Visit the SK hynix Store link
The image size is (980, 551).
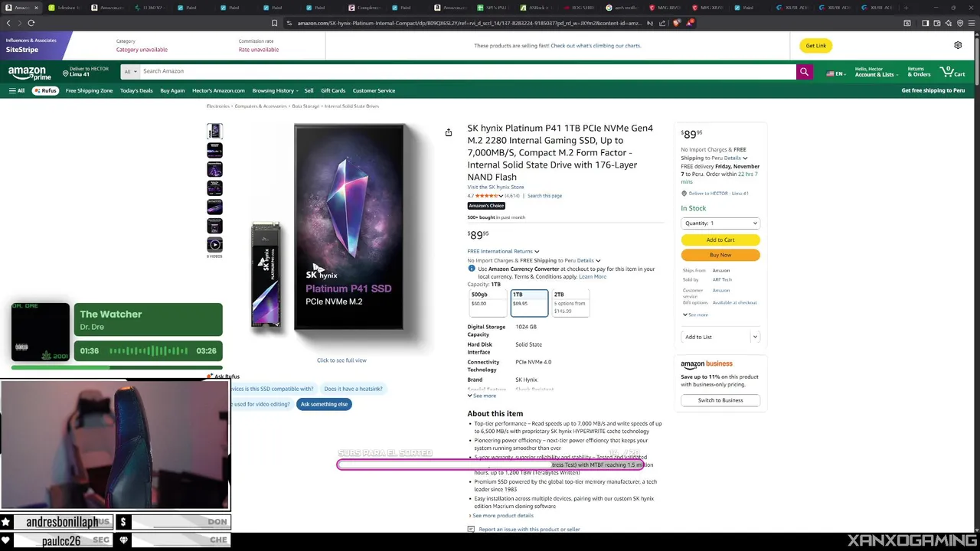496,187
